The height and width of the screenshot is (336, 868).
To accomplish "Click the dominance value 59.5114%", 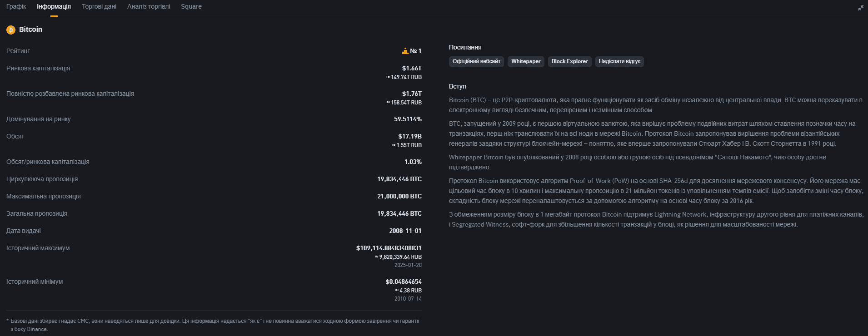I will tap(408, 119).
